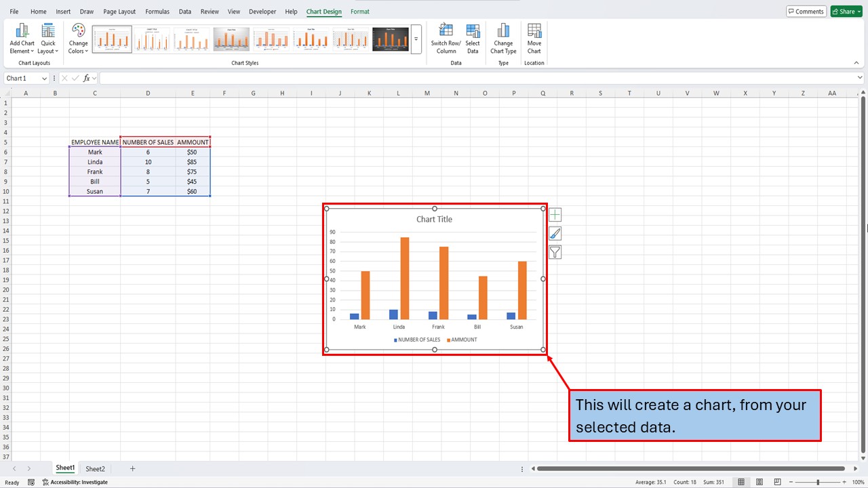The height and width of the screenshot is (488, 868).
Task: Open the Chart Filters funnel beside the chart
Action: 555,251
